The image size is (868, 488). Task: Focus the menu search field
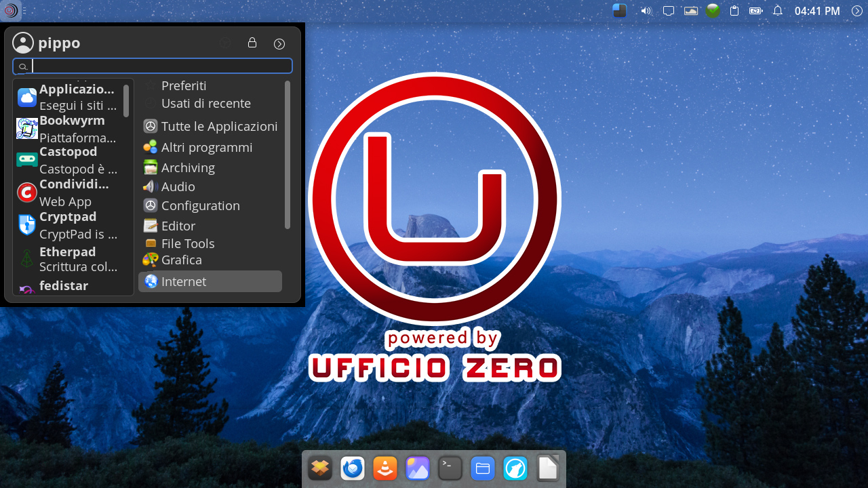click(x=153, y=66)
